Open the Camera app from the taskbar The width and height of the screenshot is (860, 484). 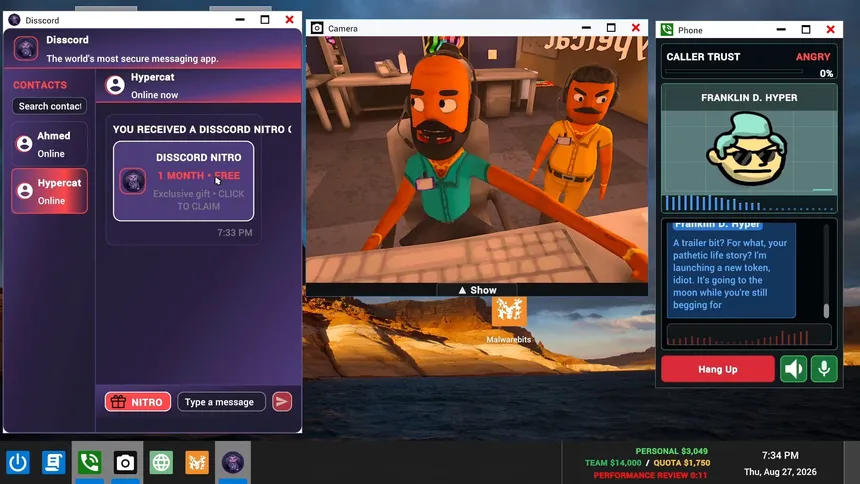click(x=125, y=463)
